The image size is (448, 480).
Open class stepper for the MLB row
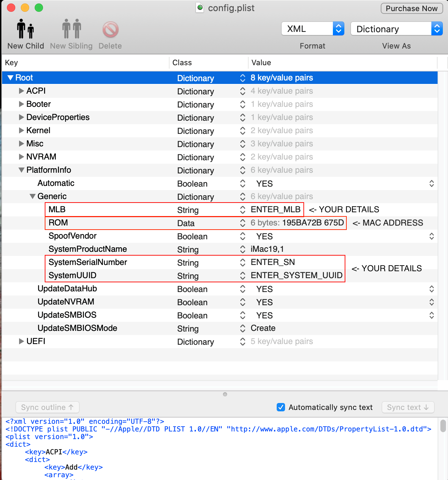tap(242, 210)
